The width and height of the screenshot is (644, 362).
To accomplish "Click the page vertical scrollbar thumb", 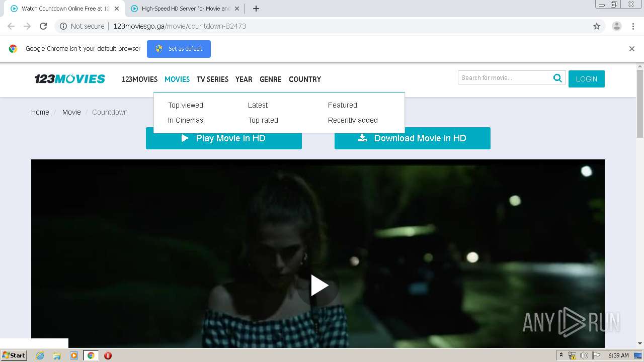I will 640,103.
